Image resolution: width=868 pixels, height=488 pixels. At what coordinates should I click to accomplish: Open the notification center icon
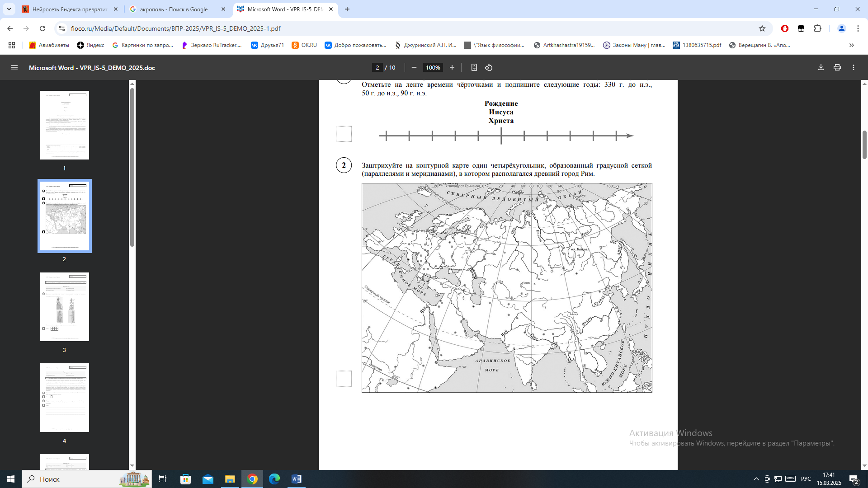click(854, 479)
